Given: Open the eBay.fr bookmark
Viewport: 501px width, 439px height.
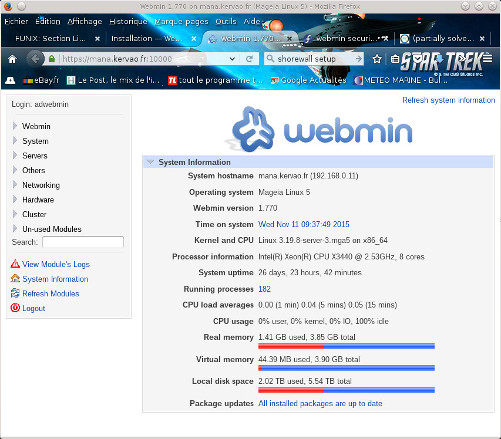Looking at the screenshot, I should (x=41, y=80).
